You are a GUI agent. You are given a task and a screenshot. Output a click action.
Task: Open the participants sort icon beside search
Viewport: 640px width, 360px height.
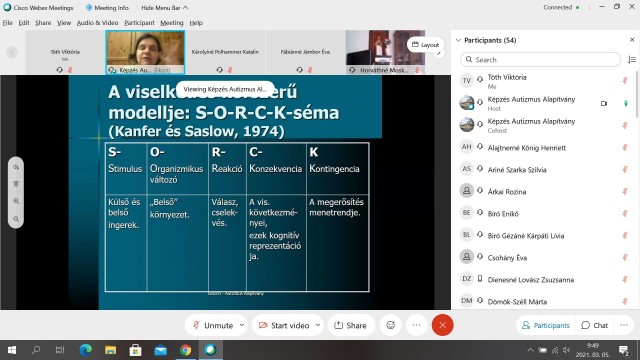631,60
